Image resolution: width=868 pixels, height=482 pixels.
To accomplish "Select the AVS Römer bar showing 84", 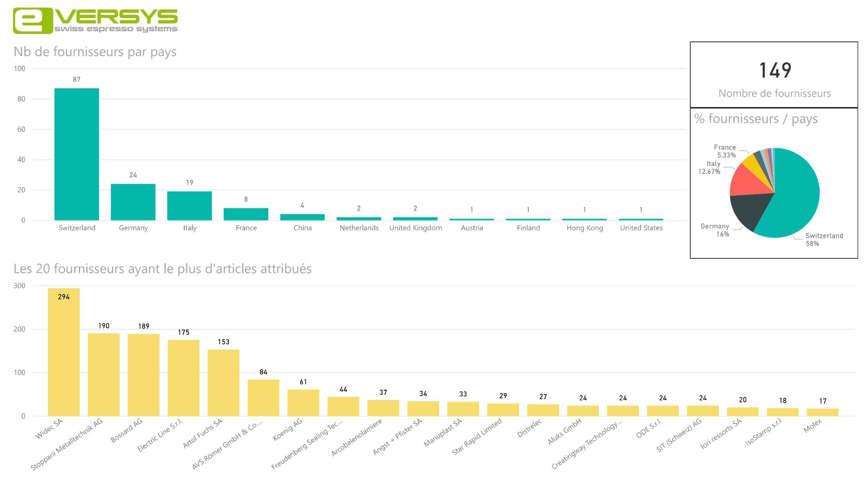I will (264, 398).
